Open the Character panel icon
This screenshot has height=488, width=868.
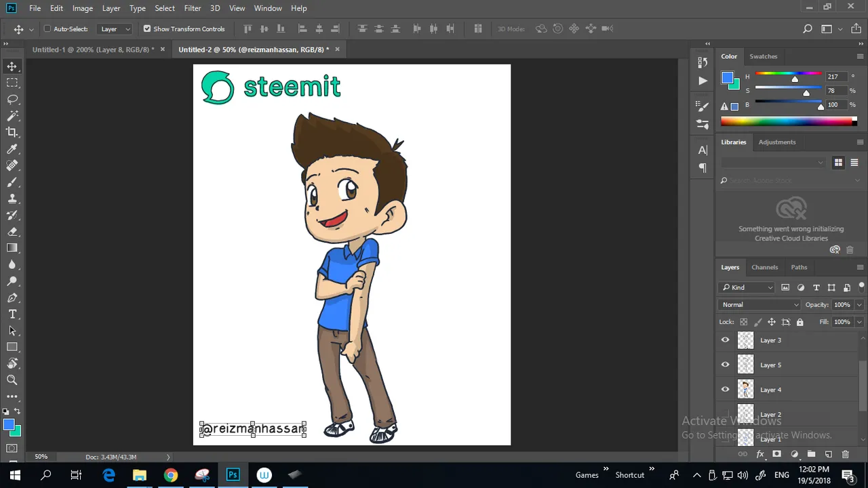(703, 150)
